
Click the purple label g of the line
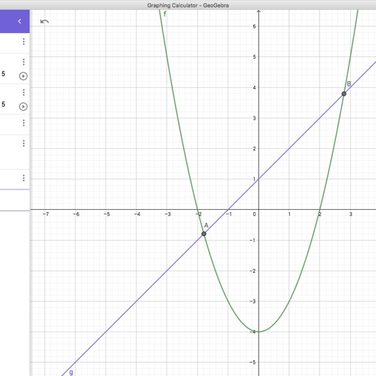pos(71,373)
